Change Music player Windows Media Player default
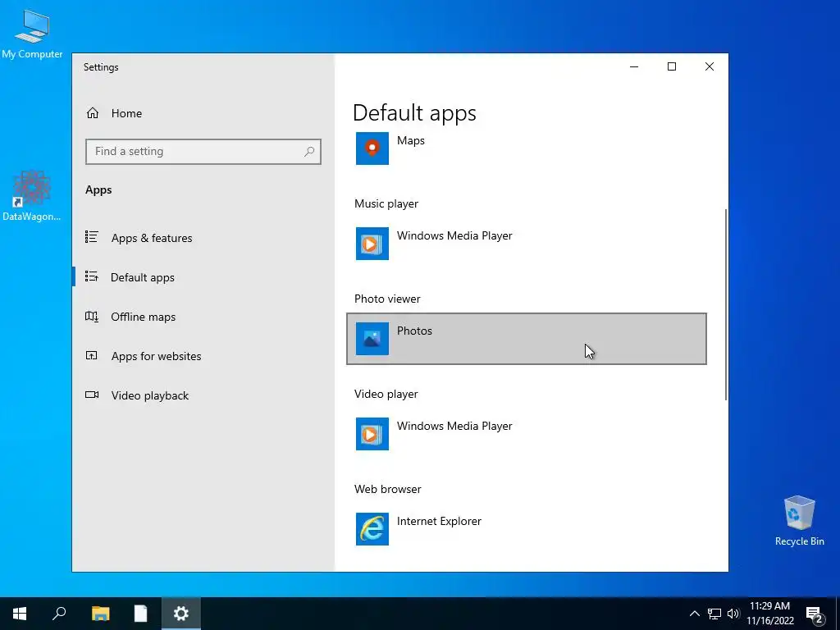The width and height of the screenshot is (840, 630). 527,244
